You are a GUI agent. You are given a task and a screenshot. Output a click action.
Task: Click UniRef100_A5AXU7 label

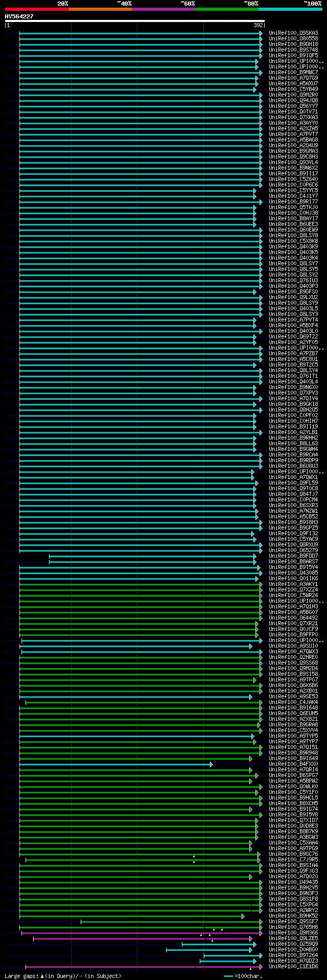tap(293, 83)
